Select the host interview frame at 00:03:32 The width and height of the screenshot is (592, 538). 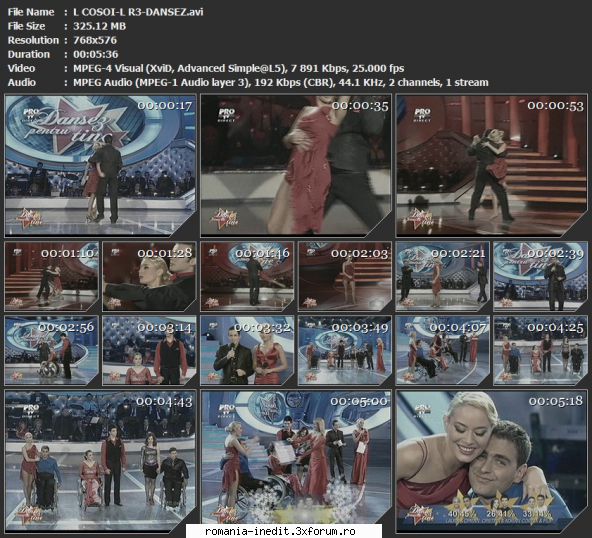pyautogui.click(x=247, y=351)
